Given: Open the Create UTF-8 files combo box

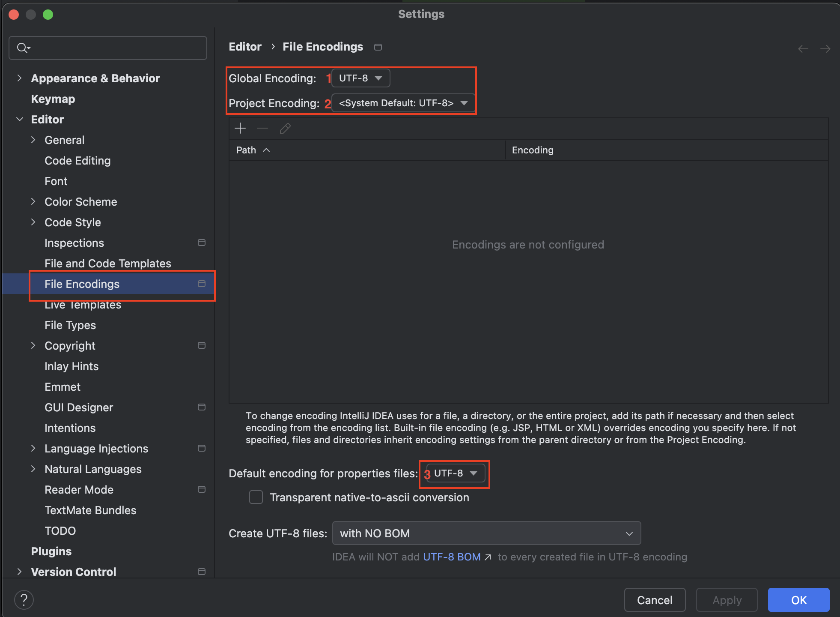Looking at the screenshot, I should coord(486,533).
